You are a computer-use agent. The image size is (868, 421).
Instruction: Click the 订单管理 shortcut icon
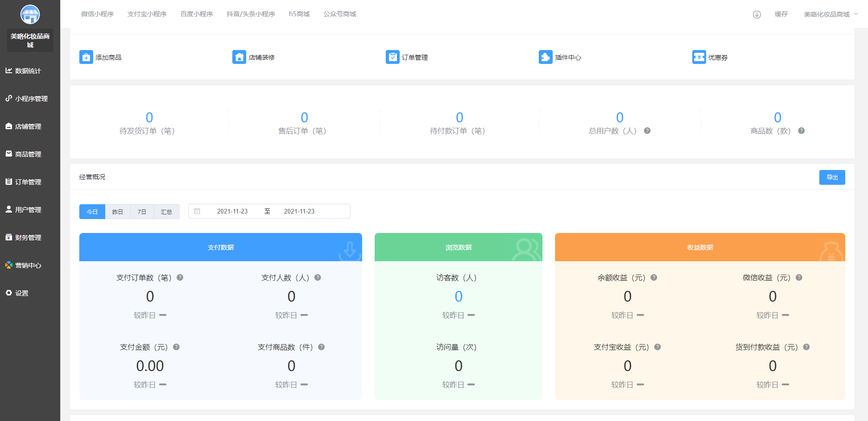click(x=393, y=57)
